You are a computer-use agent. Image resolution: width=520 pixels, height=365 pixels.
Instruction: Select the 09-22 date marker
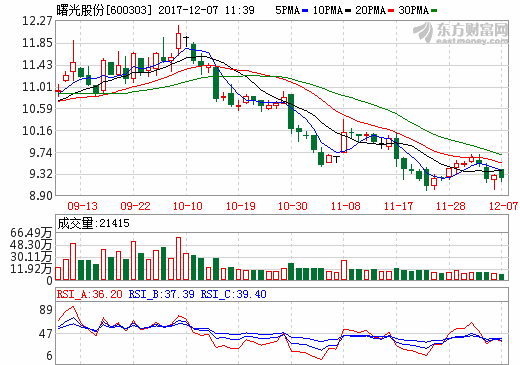click(x=135, y=206)
